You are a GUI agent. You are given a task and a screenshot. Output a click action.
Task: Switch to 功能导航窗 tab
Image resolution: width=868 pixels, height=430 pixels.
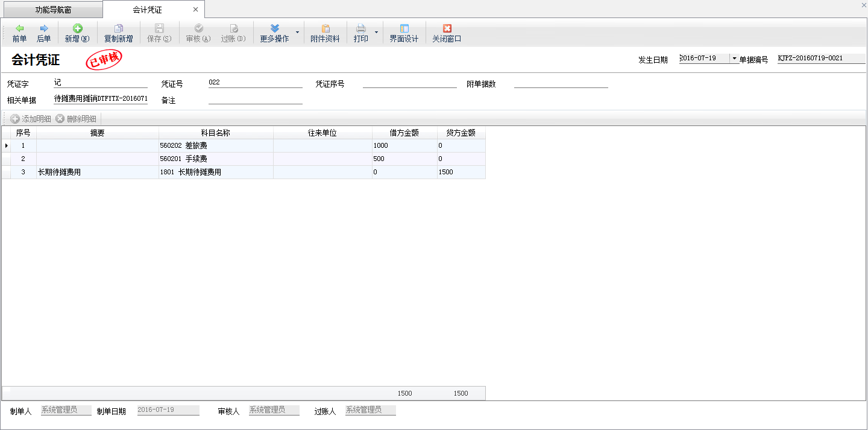[x=53, y=10]
